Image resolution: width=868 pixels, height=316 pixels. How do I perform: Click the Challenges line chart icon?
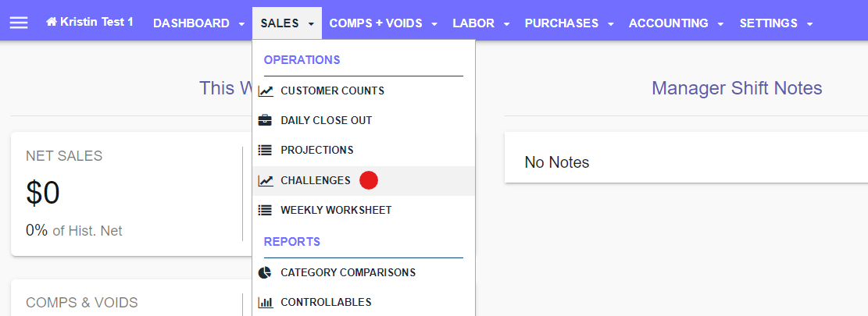pyautogui.click(x=266, y=181)
